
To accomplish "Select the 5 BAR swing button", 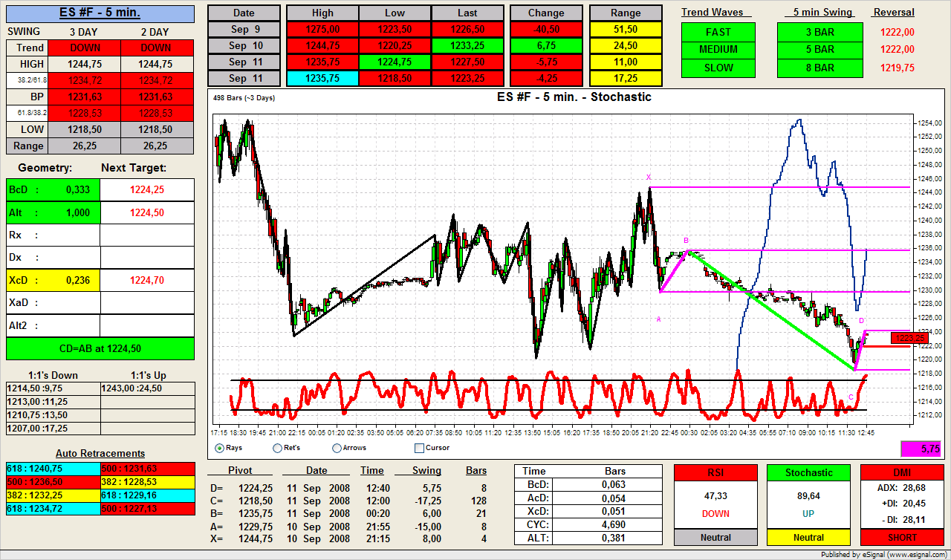I will (820, 50).
